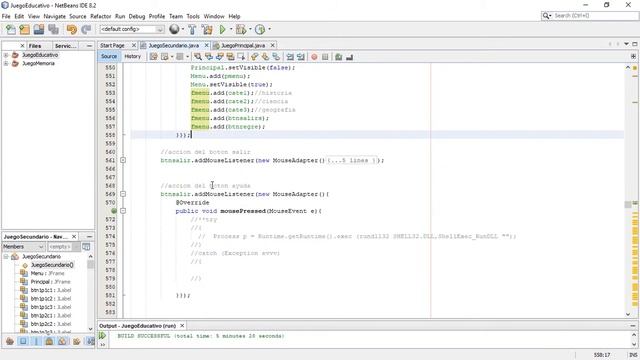The image size is (640, 360).
Task: Open the Run Project dropdown arrow
Action: (x=231, y=29)
